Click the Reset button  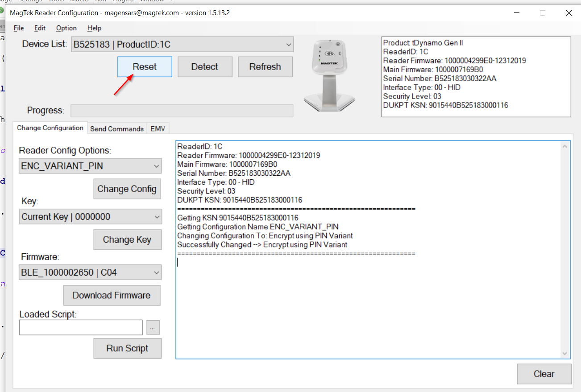[145, 67]
